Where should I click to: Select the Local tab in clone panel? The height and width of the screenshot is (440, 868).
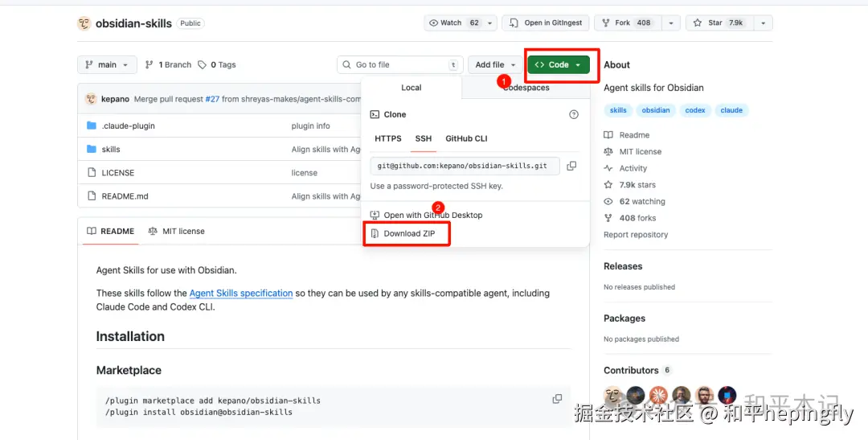point(411,88)
